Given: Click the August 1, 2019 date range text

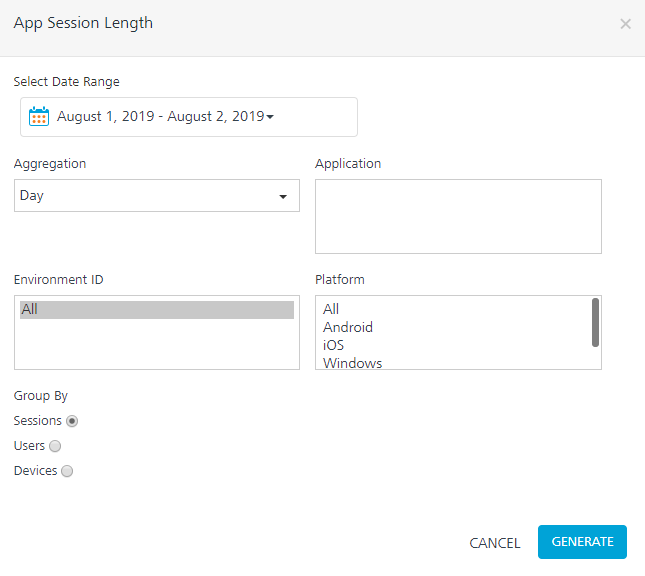Looking at the screenshot, I should click(x=105, y=116).
